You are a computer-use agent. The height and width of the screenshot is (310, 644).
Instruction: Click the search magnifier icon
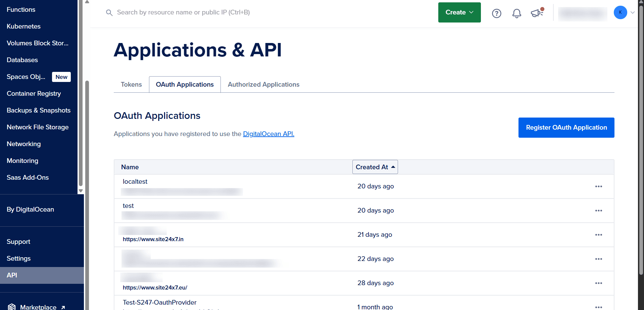[x=109, y=12]
